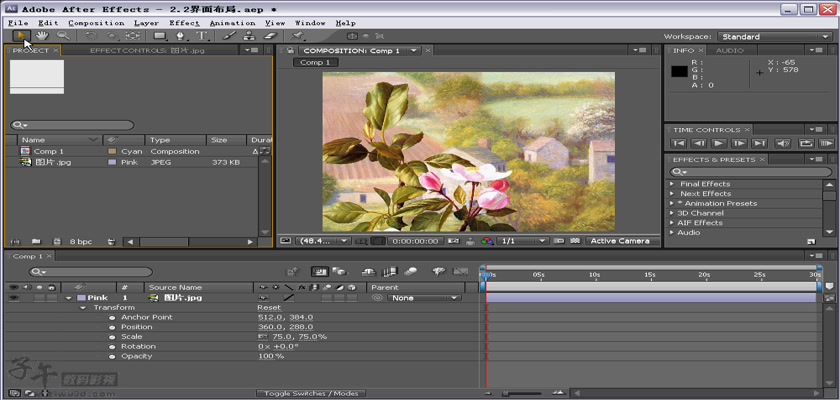Switch to Effect Controls tab
This screenshot has width=840, height=400.
pyautogui.click(x=147, y=50)
